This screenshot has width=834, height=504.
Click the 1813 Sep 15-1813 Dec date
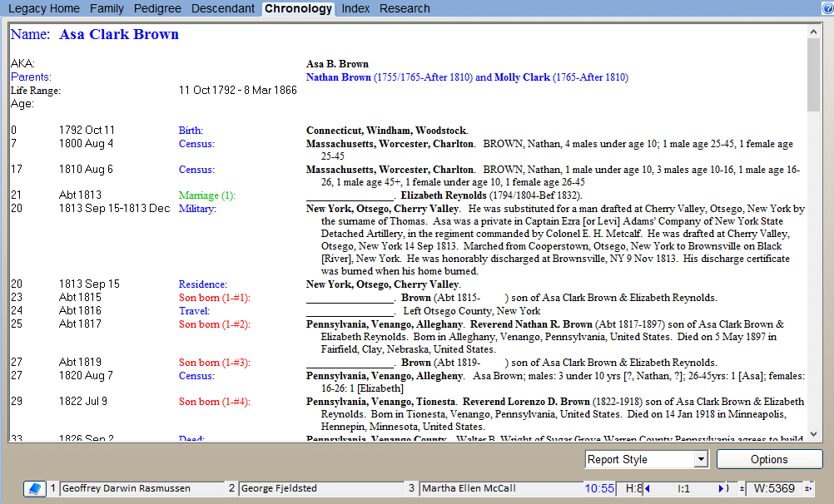[x=114, y=209]
